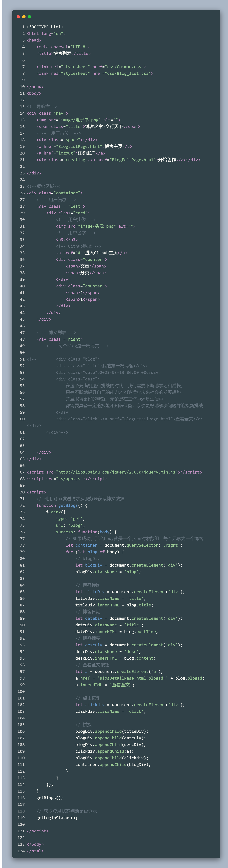Viewport: 228px width, 868px height.
Task: Click the 'descDiv.innerHTML = blog.content' line
Action: (x=116, y=658)
